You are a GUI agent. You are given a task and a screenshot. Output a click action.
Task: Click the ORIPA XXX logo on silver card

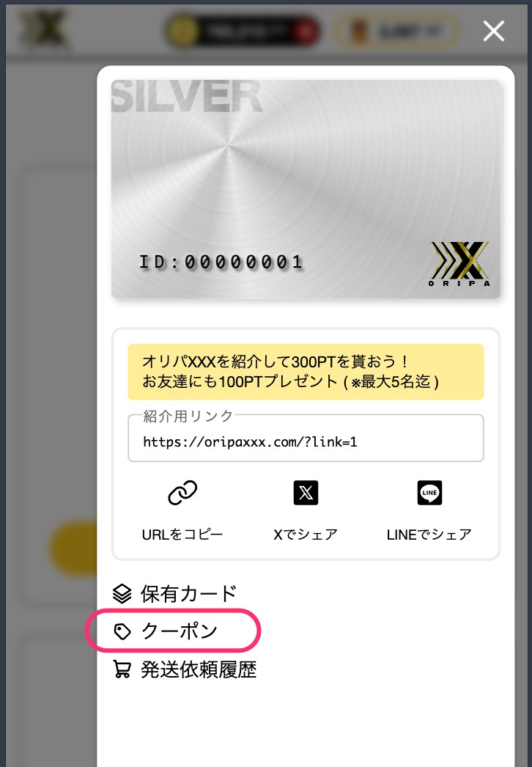click(459, 264)
